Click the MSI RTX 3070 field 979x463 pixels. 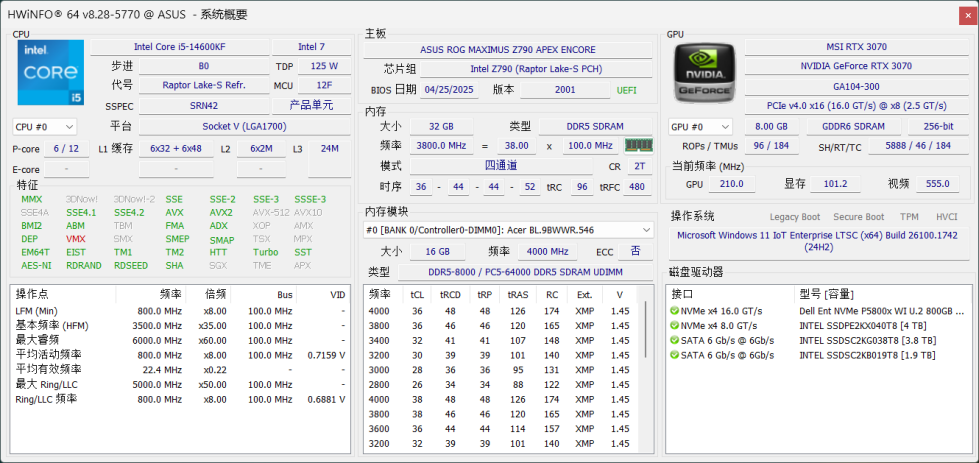(856, 47)
